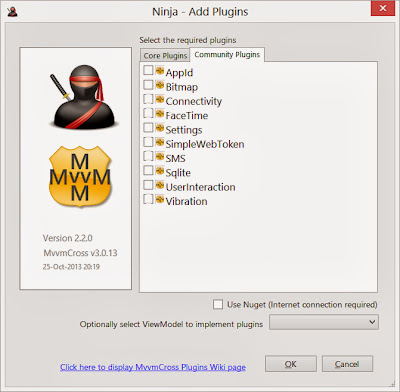Click the Sqlite plugin name
The image size is (400, 392).
[178, 173]
